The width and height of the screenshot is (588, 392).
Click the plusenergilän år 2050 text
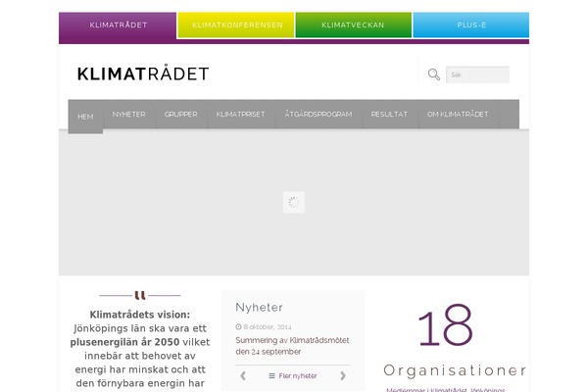click(124, 342)
